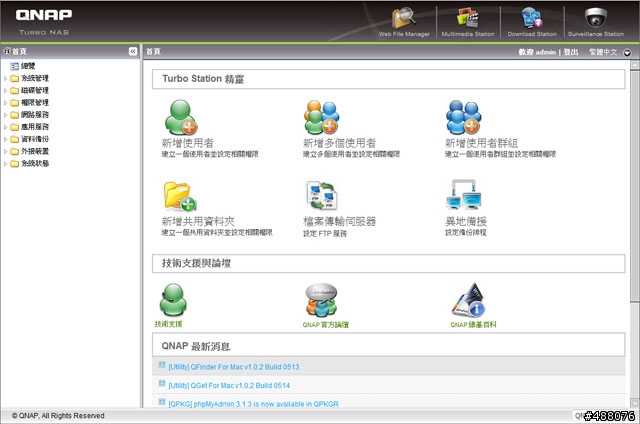The width and height of the screenshot is (640, 424).
Task: Click the 新增使用者群組 user group icon
Action: click(463, 117)
